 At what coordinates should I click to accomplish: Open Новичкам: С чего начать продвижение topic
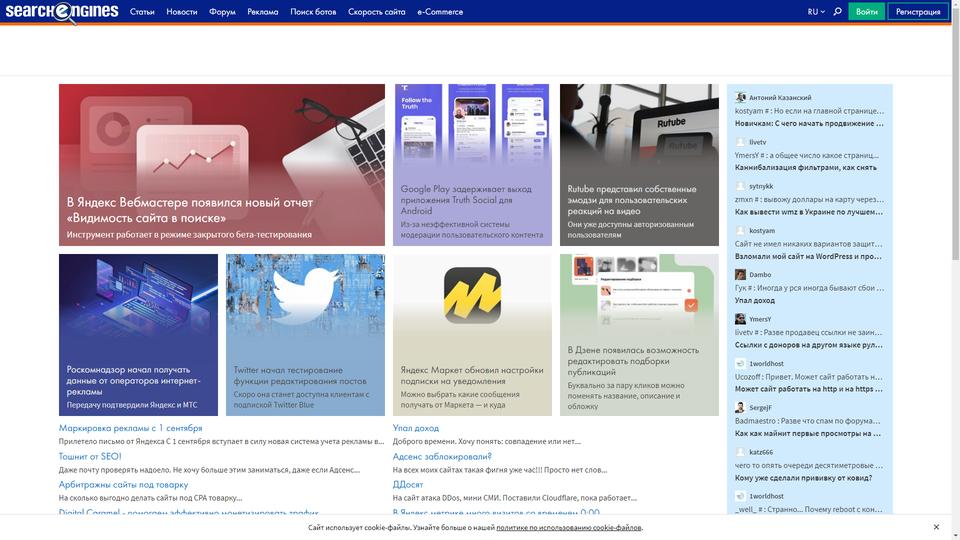point(809,123)
